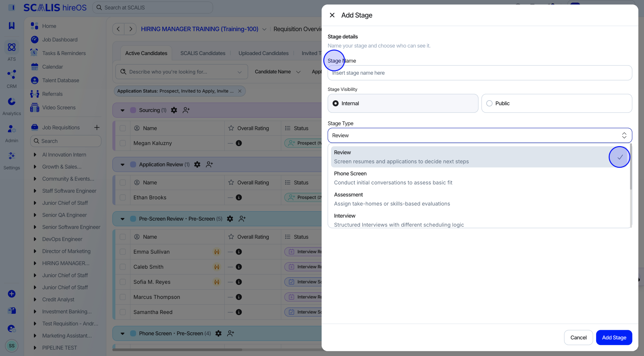
Task: Switch to Uploaded Candidates tab
Action: pos(263,53)
